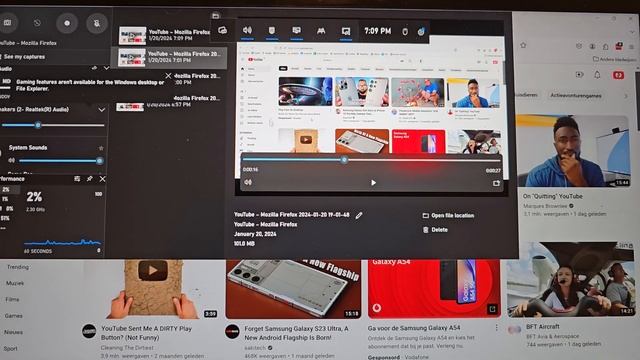Screen dimensions: 640x360
Task: Open Nieuws in YouTube sidebar
Action: [x=13, y=332]
